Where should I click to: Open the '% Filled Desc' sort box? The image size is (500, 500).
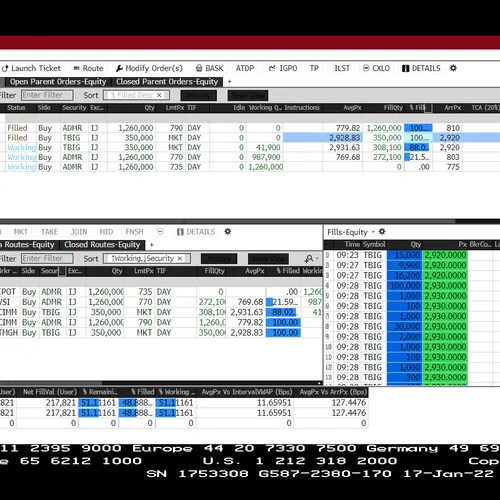136,95
